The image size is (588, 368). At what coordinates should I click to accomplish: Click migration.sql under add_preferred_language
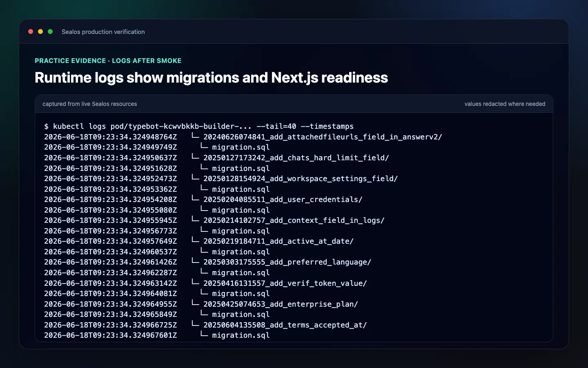[x=241, y=273]
